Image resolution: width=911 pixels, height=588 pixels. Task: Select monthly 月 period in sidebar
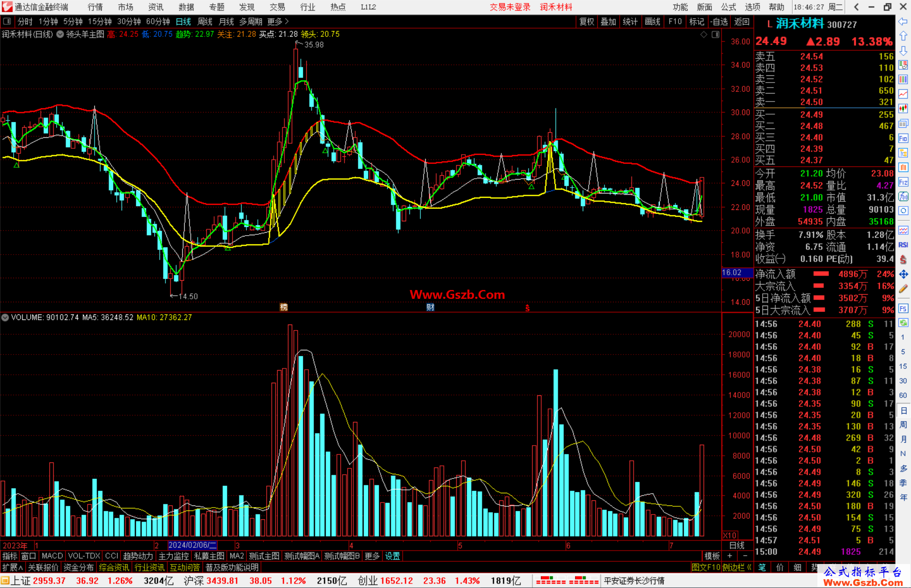pos(903,439)
